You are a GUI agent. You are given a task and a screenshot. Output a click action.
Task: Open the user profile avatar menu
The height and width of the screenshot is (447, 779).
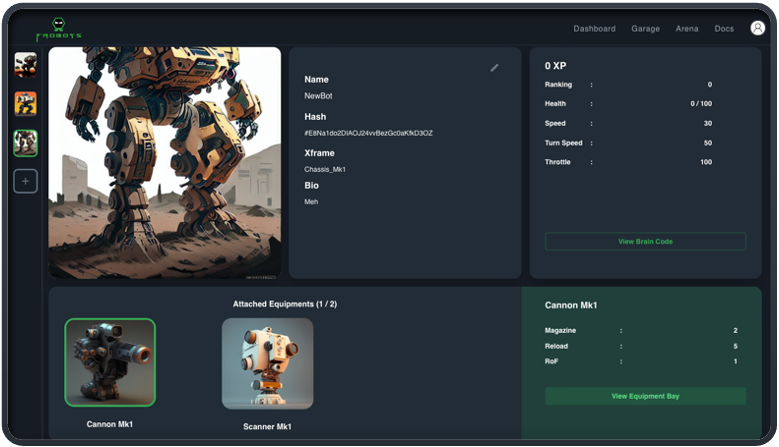click(757, 28)
